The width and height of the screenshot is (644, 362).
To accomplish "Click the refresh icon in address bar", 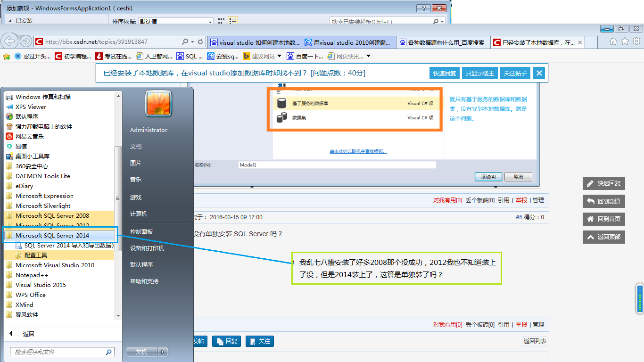I will click(200, 41).
